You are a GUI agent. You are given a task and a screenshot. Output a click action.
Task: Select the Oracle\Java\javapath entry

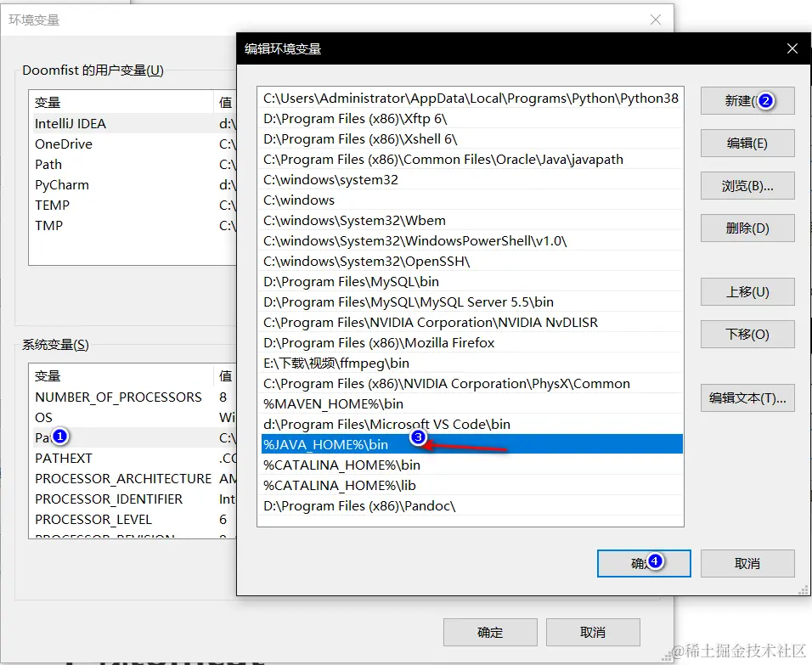(471, 160)
